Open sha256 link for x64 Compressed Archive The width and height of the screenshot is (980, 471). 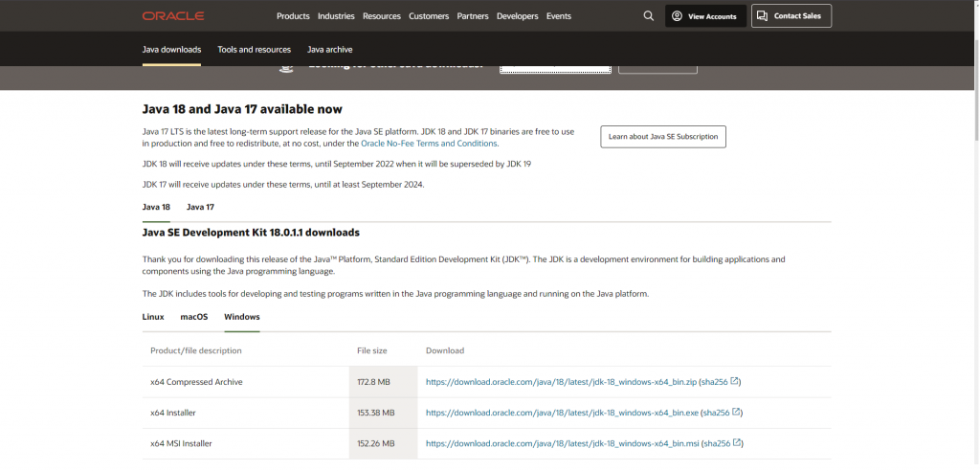[x=720, y=382]
